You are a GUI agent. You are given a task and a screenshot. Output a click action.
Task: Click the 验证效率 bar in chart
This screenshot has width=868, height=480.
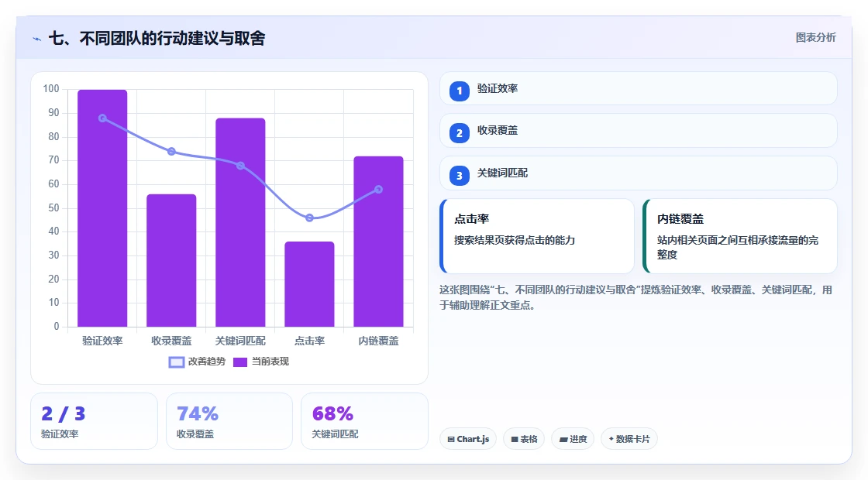(x=102, y=208)
